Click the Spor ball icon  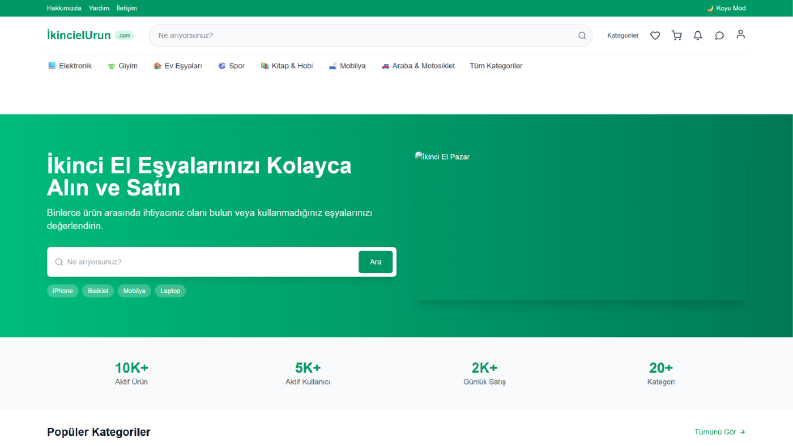pyautogui.click(x=222, y=66)
